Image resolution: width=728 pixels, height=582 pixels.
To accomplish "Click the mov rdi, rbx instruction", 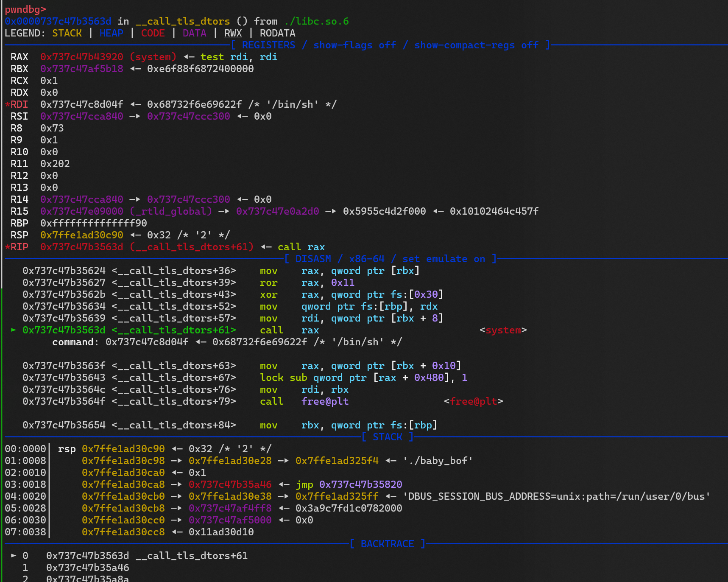I will (304, 389).
